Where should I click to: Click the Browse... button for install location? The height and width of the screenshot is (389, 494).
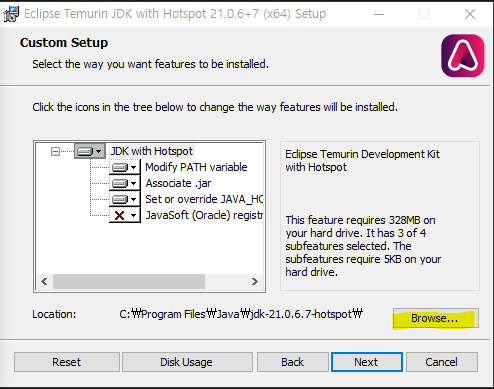pyautogui.click(x=436, y=318)
